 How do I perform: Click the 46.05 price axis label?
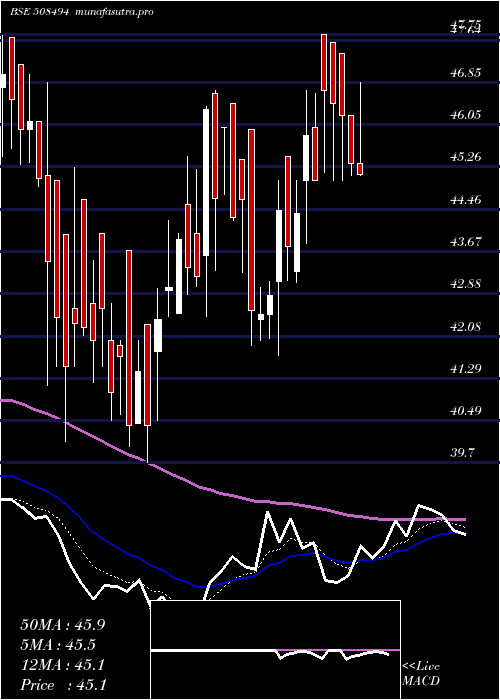pos(466,115)
